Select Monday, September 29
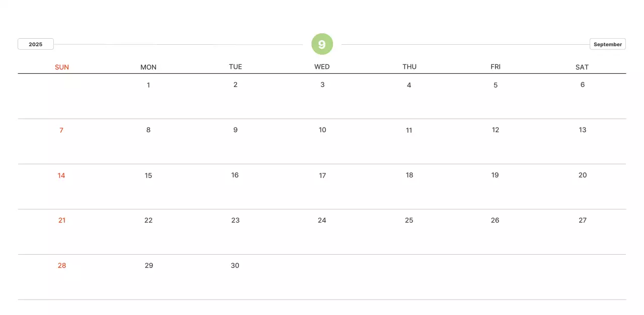Image resolution: width=644 pixels, height=315 pixels. tap(149, 265)
